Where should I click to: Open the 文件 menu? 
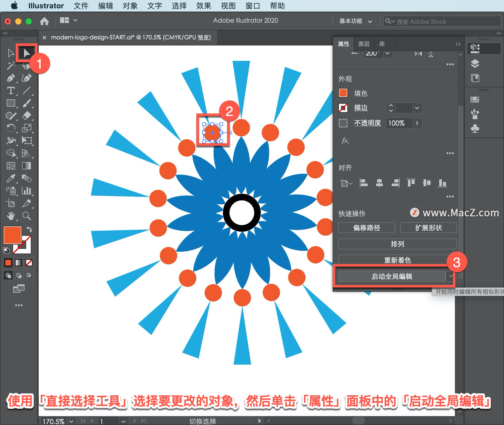click(x=81, y=6)
